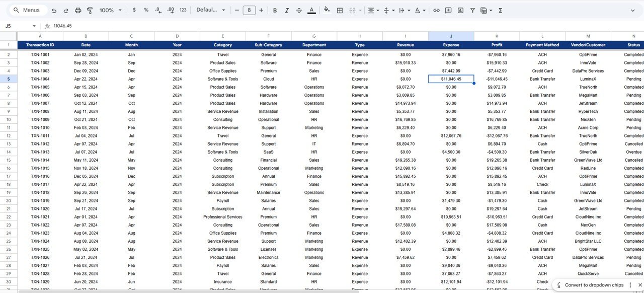Decrease decimal places for the Expense value
Image resolution: width=644 pixels, height=293 pixels.
tap(158, 10)
